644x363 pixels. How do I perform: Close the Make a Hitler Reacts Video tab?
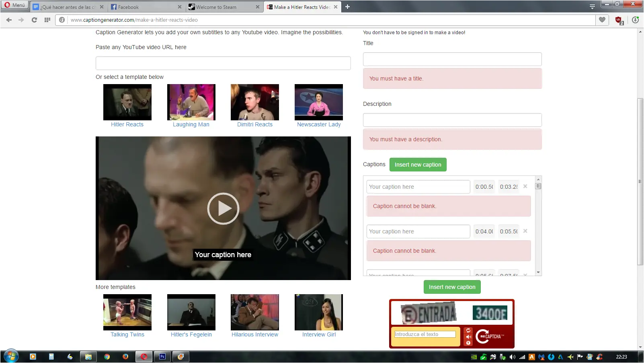click(336, 7)
